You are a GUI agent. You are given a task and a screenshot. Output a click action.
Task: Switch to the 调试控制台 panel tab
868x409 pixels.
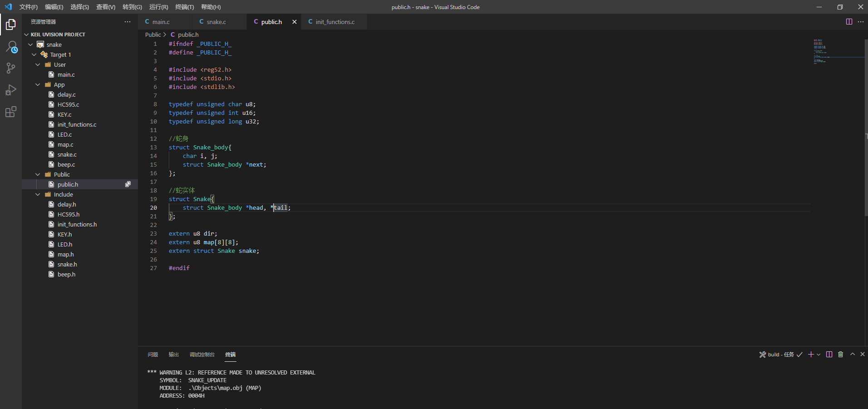[x=202, y=355]
